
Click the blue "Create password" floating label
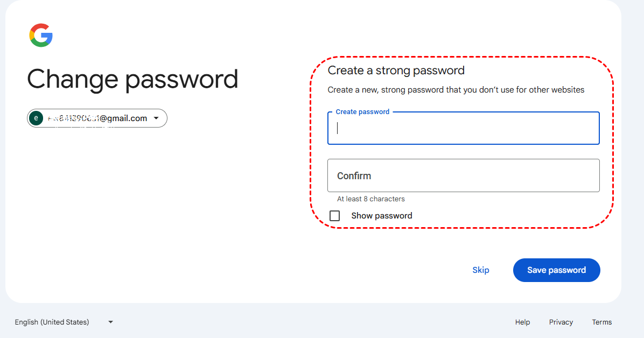(x=362, y=112)
